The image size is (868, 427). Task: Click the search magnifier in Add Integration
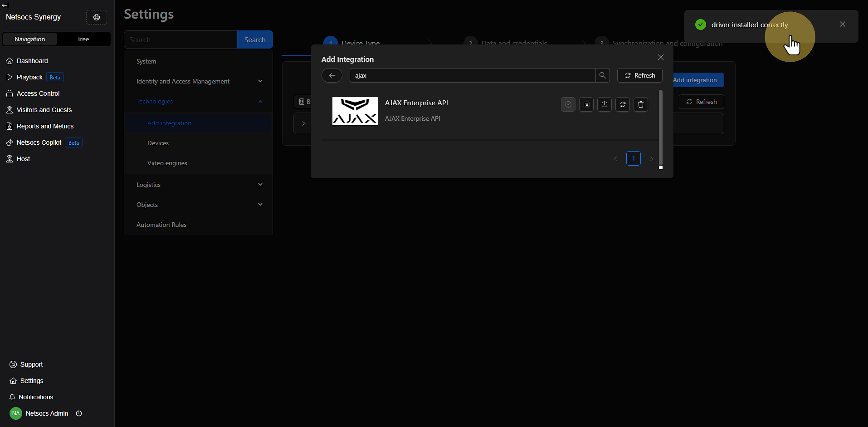602,75
